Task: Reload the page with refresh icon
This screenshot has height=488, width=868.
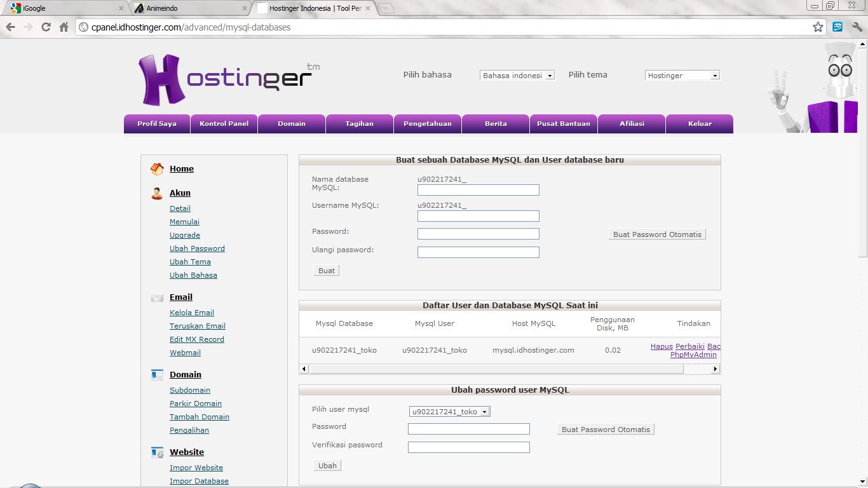Action: point(46,27)
